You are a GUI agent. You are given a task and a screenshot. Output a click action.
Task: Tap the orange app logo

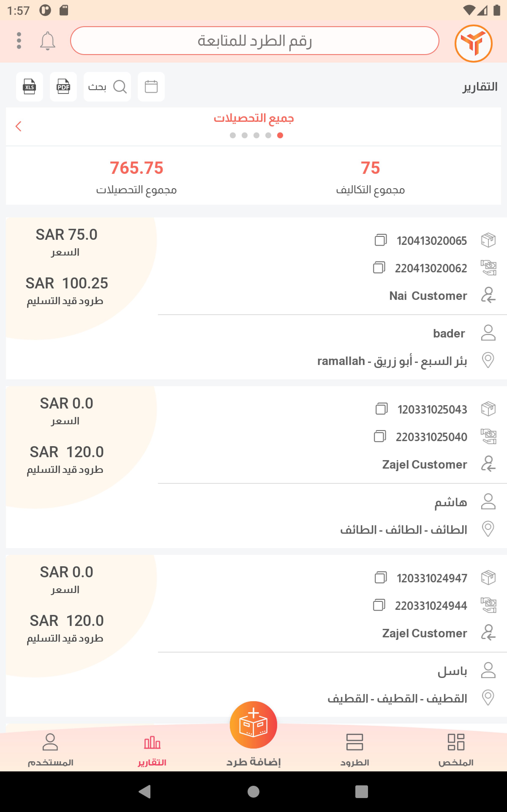[x=473, y=43]
